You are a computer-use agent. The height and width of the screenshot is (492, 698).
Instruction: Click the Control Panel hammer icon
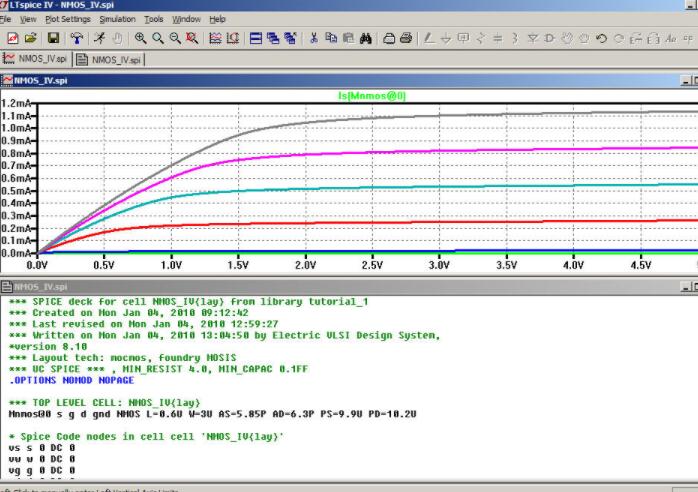[x=77, y=38]
